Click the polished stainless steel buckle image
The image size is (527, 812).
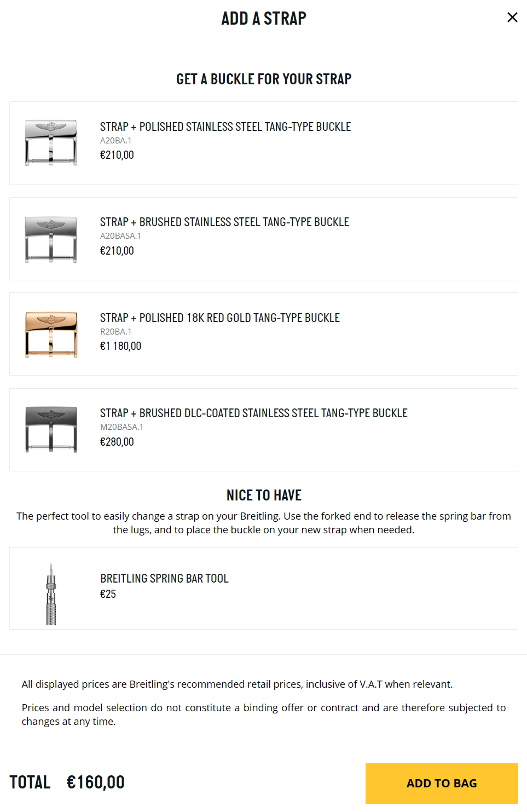tap(51, 143)
